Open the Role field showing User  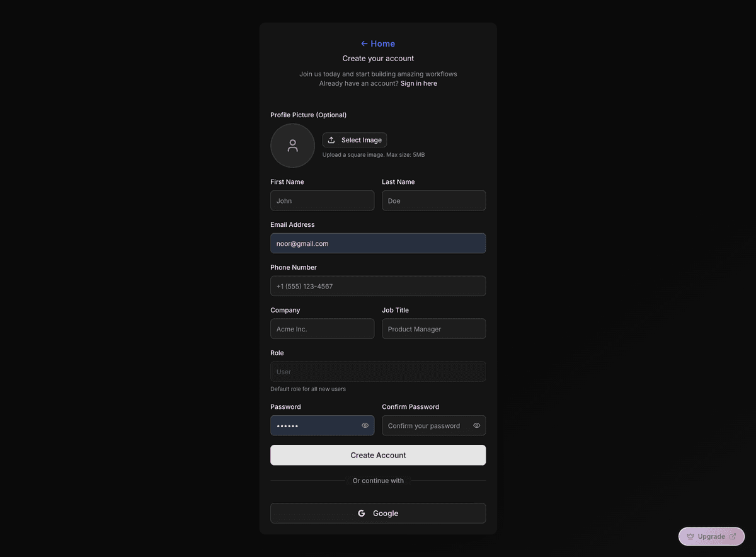[x=378, y=372]
